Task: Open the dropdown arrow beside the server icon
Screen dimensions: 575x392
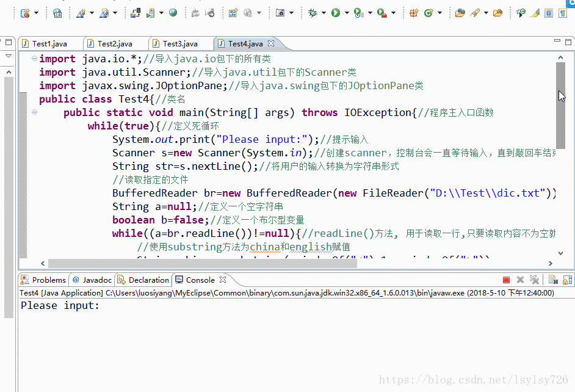Action: 161,13
